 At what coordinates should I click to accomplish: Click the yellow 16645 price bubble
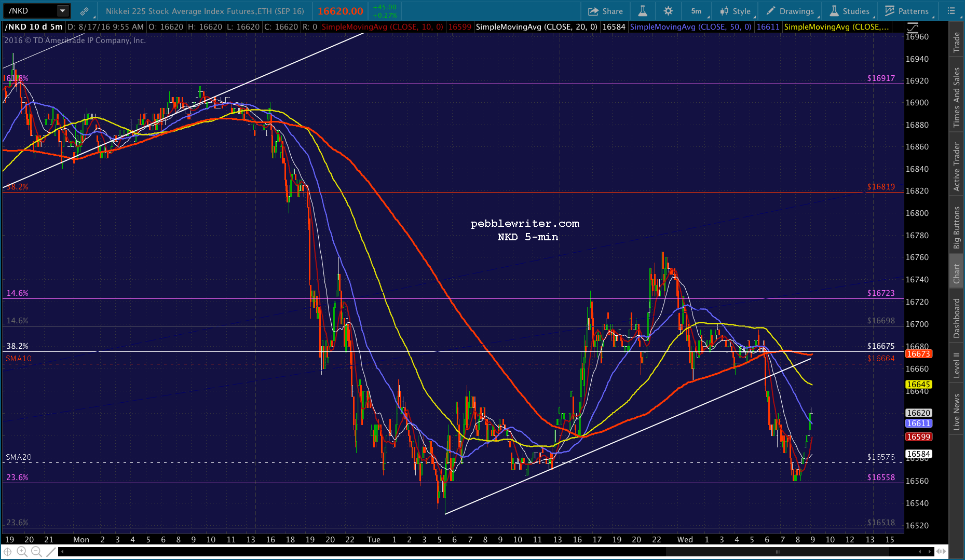click(918, 385)
